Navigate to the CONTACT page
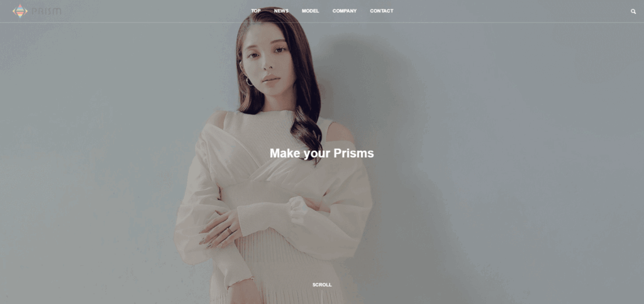The height and width of the screenshot is (304, 644). tap(382, 11)
